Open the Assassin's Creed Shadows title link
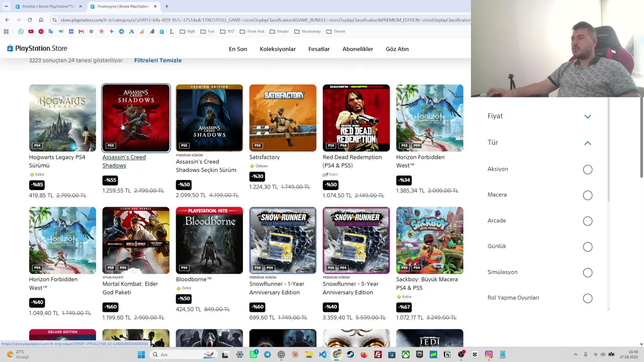 (x=124, y=161)
